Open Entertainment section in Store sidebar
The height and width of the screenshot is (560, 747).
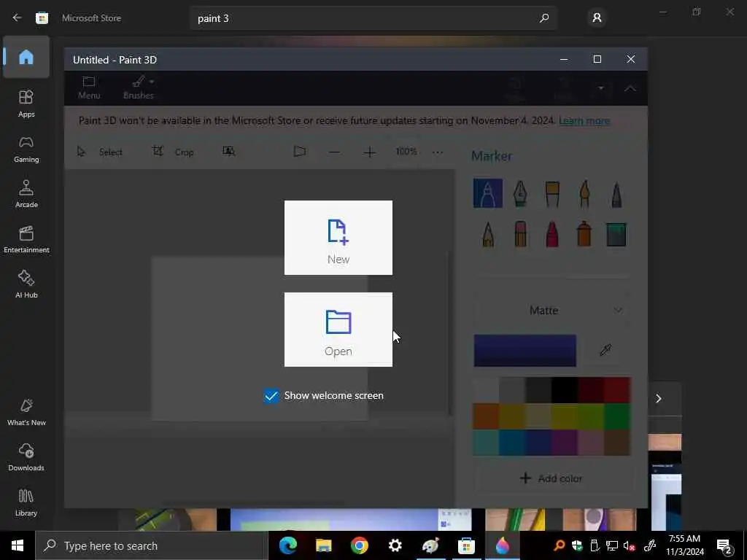click(x=26, y=239)
